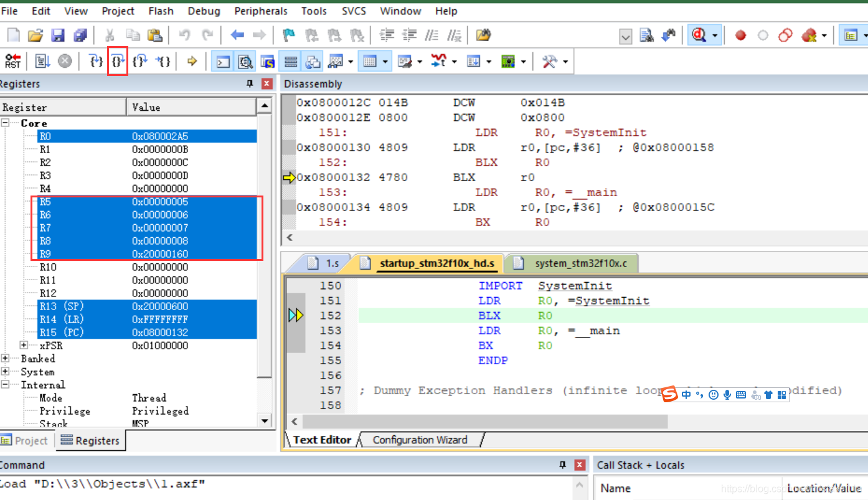Click the Register column header
This screenshot has width=868, height=500.
tap(63, 107)
